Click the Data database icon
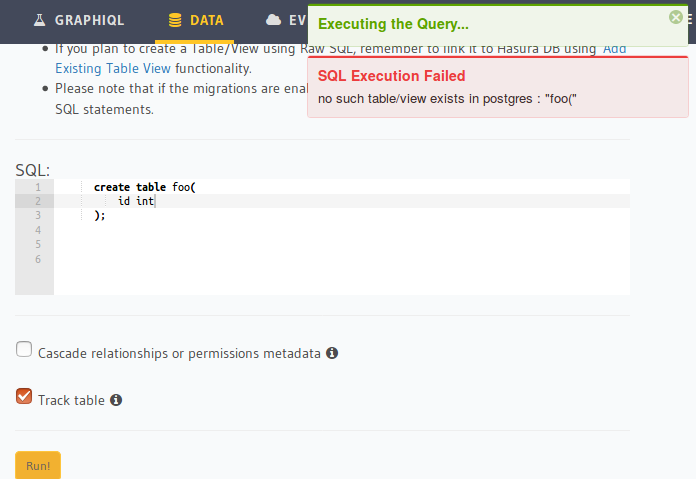 pos(175,20)
